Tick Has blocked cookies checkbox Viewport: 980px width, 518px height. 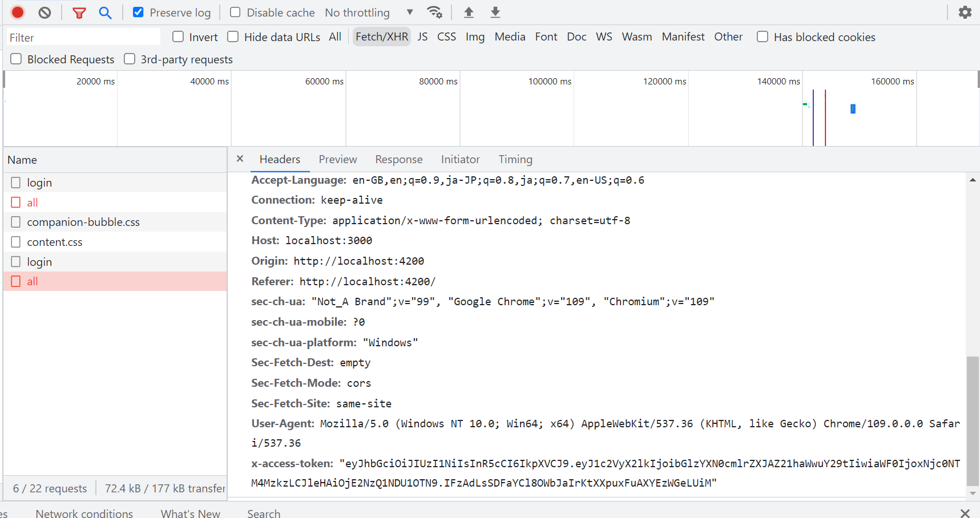click(763, 37)
